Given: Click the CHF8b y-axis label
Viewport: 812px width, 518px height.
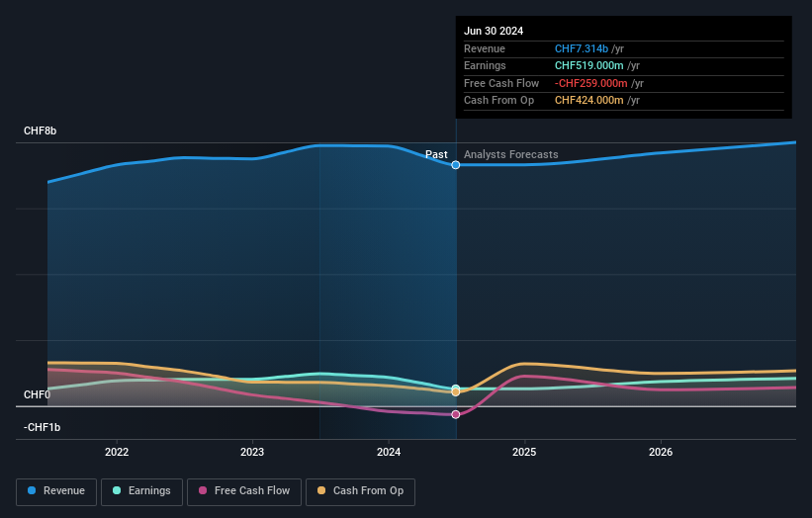Looking at the screenshot, I should coord(40,130).
